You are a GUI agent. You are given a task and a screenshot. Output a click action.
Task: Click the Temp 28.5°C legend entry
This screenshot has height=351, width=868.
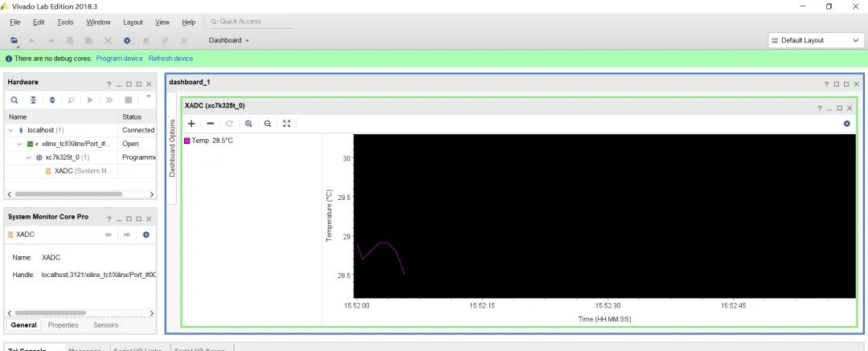[209, 141]
